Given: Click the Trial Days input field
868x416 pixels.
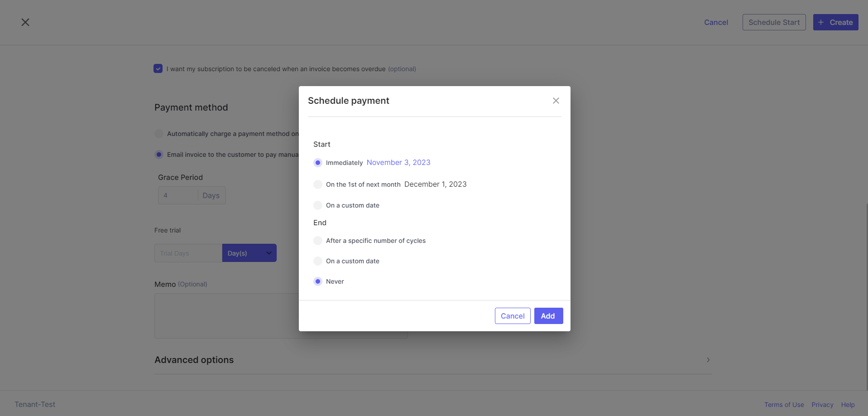Looking at the screenshot, I should tap(188, 253).
